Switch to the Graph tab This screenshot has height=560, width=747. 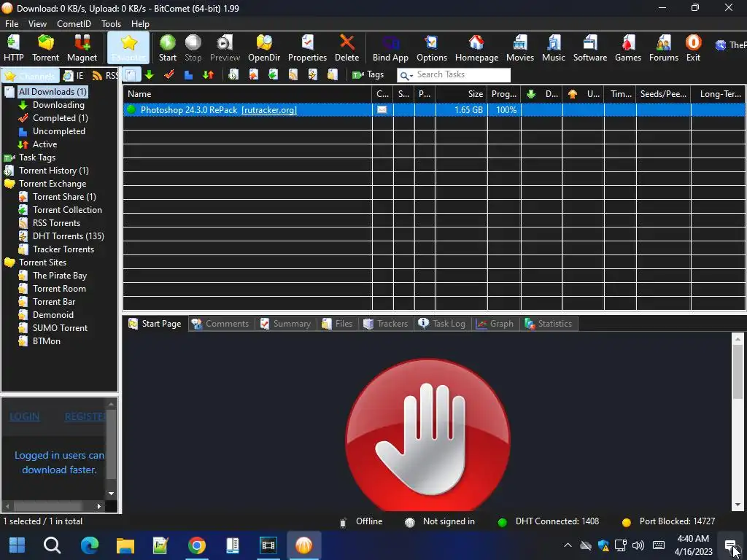coord(495,324)
